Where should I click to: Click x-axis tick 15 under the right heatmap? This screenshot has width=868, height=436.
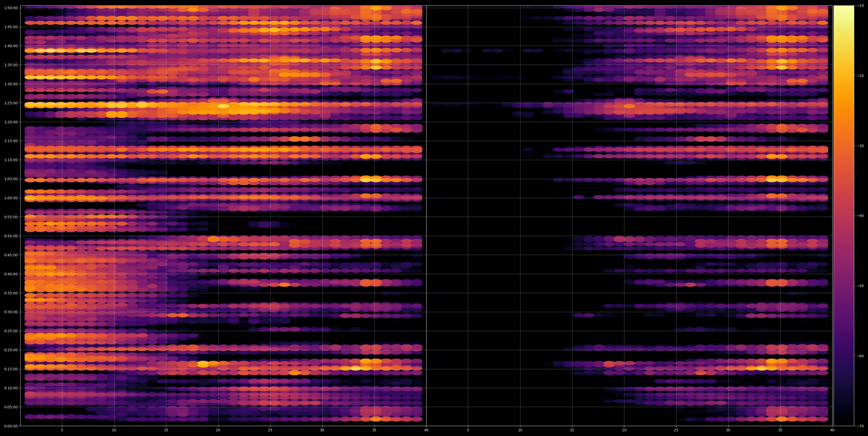pyautogui.click(x=572, y=430)
